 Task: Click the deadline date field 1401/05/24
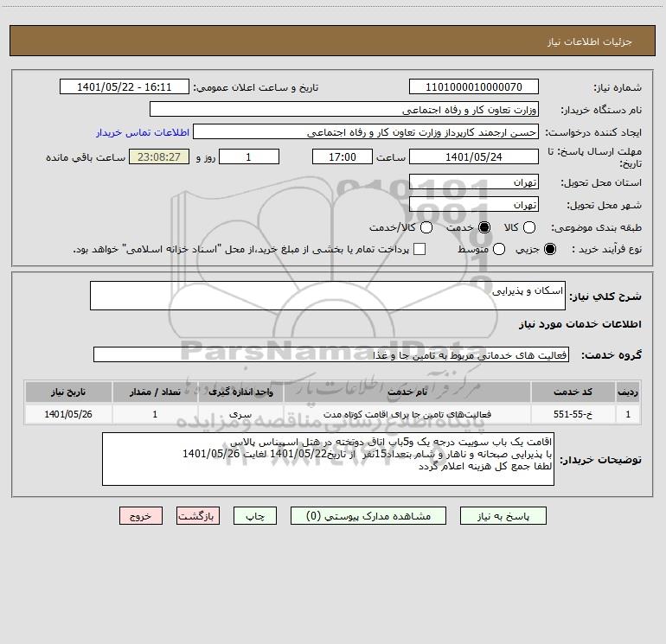pyautogui.click(x=474, y=156)
